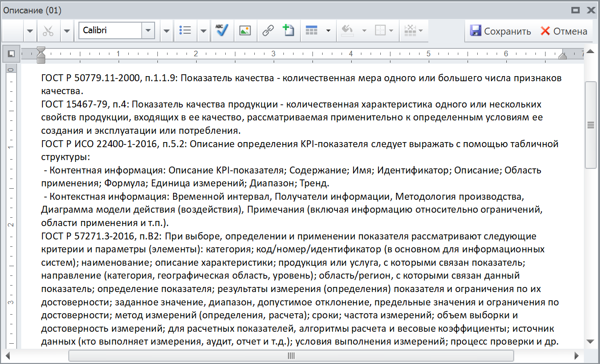Screen dimensions: 600x364
Task: Click the hyperlink chain icon
Action: pyautogui.click(x=268, y=31)
